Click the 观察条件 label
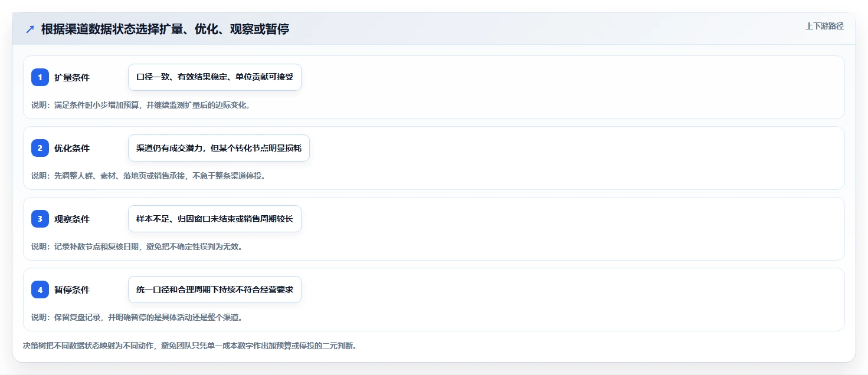Screen dimensions: 868x375 pyautogui.click(x=72, y=219)
